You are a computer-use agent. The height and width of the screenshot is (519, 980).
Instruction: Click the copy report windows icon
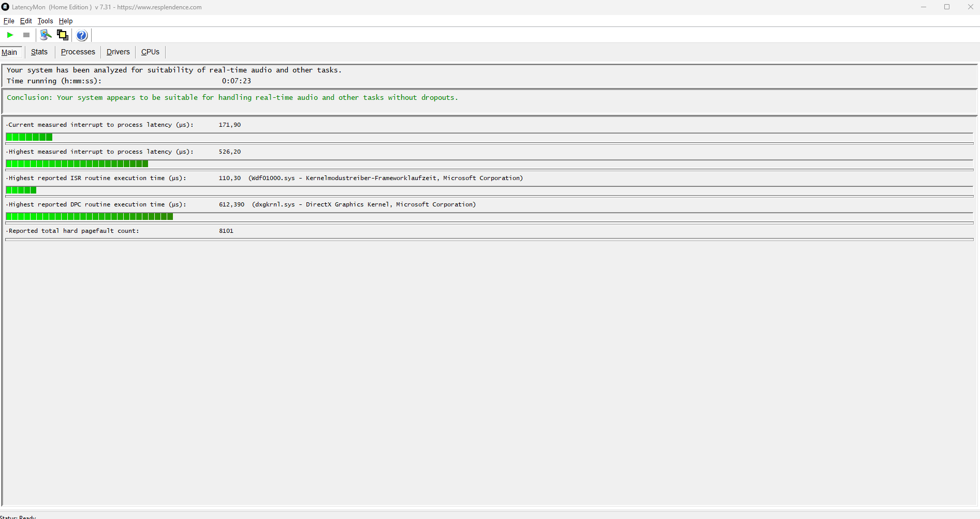coord(63,35)
